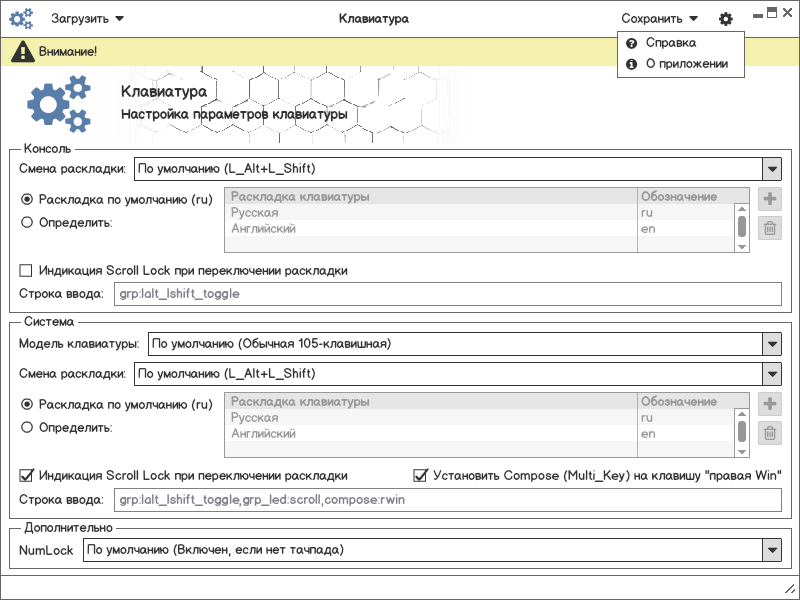Open the console Смена раскладки dropdown
This screenshot has width=800, height=600.
pyautogui.click(x=771, y=169)
